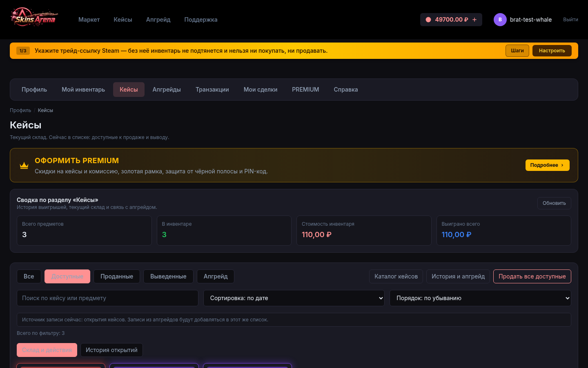Image resolution: width=588 pixels, height=368 pixels.
Task: Toggle 'История открытий' view
Action: (x=111, y=350)
